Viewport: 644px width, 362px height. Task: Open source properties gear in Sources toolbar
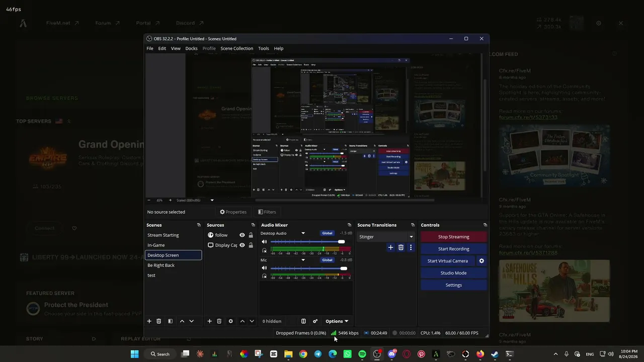tap(230, 321)
